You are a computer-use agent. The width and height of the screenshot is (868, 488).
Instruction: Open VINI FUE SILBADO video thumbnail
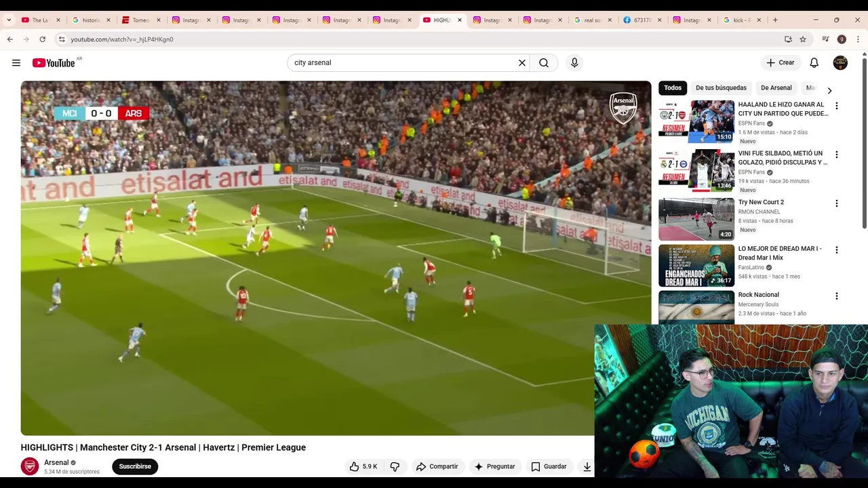point(696,170)
